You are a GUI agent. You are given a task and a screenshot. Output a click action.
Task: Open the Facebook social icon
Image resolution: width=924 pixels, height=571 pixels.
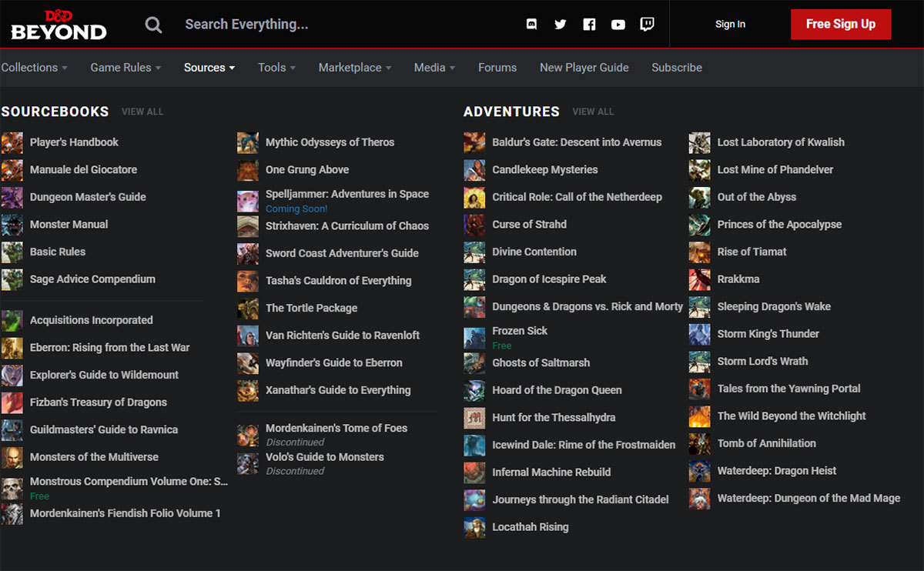tap(589, 25)
